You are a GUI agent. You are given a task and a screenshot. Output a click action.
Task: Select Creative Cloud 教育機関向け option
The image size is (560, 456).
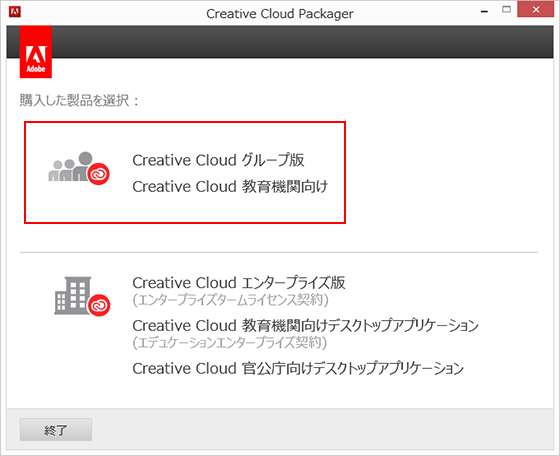[230, 186]
